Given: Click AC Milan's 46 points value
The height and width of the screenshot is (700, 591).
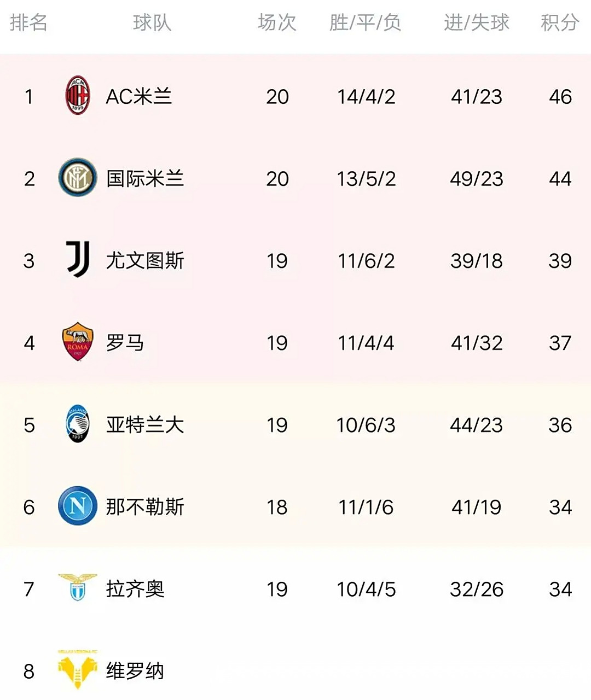Looking at the screenshot, I should click(x=560, y=97).
